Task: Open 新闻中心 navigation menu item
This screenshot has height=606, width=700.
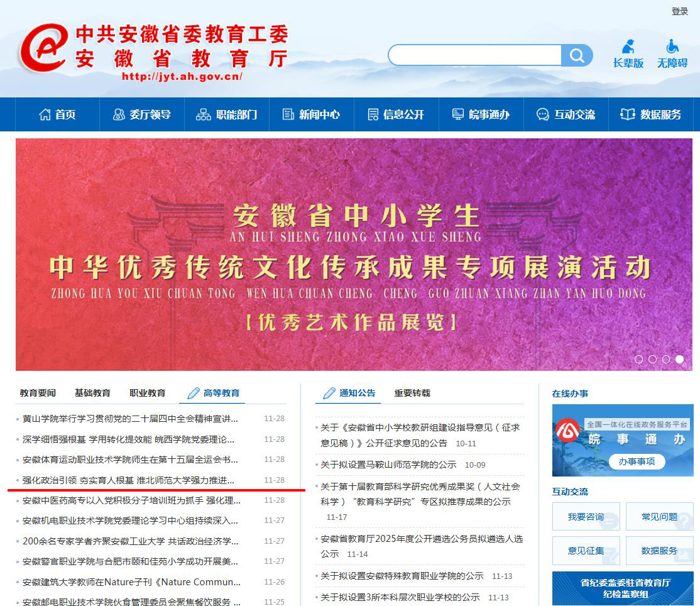Action: click(311, 114)
